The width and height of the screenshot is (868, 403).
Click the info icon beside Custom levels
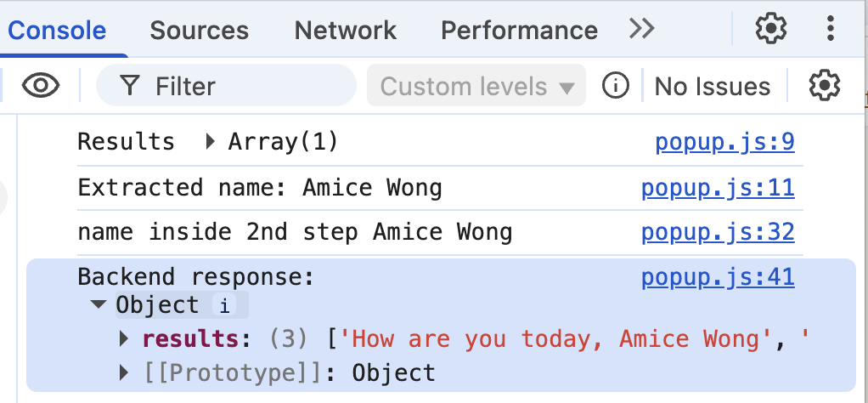click(x=615, y=86)
